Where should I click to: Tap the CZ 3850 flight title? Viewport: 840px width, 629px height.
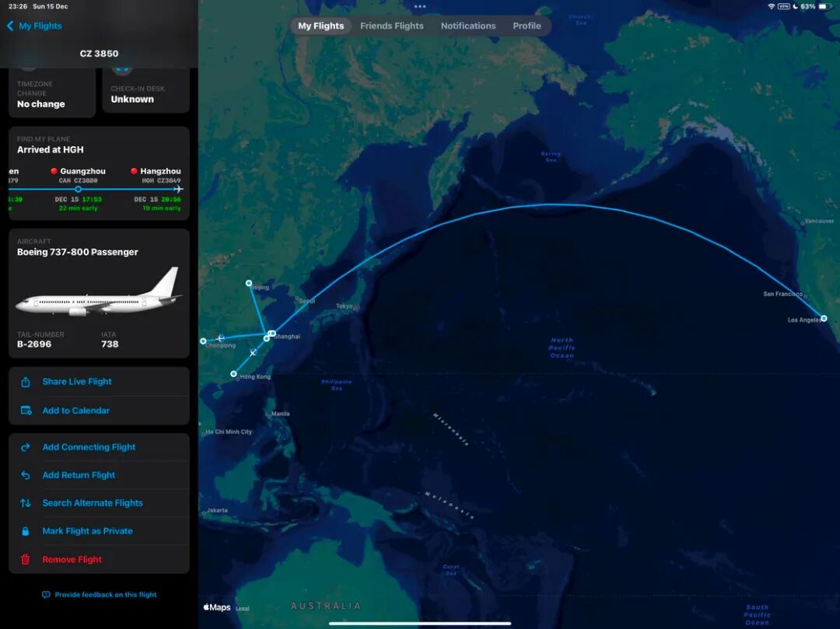click(x=99, y=54)
